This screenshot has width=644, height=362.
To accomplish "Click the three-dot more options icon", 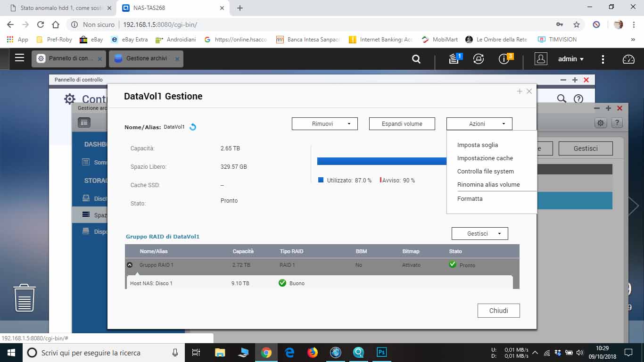I will 603,59.
